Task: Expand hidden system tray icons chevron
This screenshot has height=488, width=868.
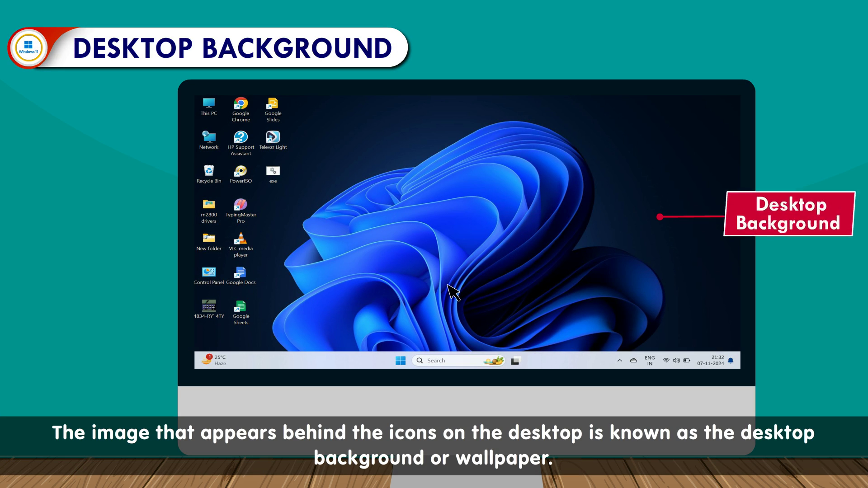Action: tap(620, 361)
